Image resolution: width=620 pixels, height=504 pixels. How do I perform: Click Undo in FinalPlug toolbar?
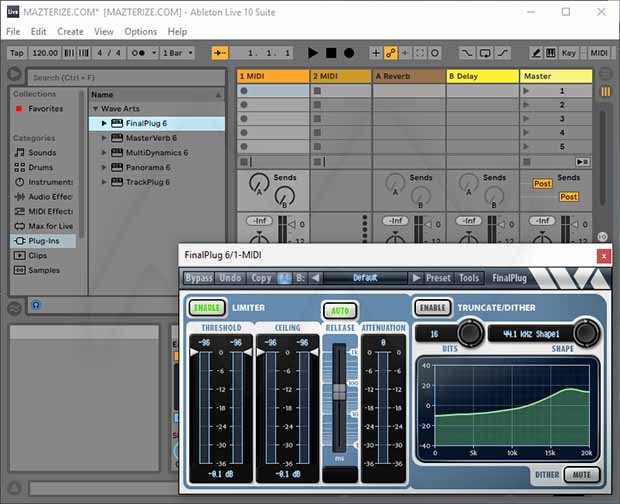point(230,278)
